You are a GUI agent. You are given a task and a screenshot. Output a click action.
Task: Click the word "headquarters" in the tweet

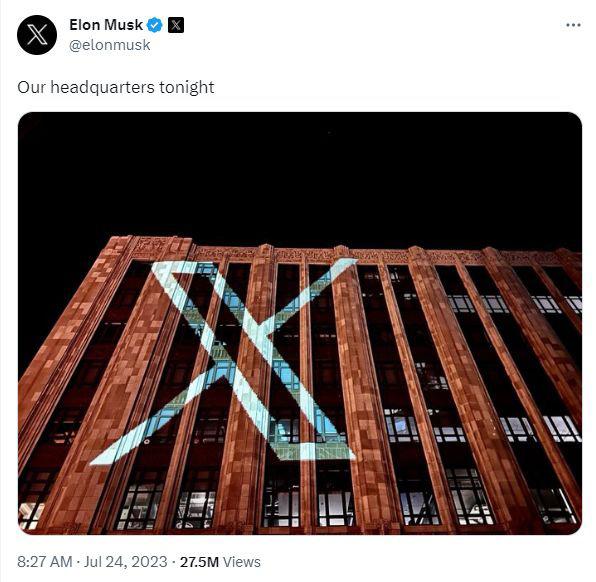(x=102, y=87)
